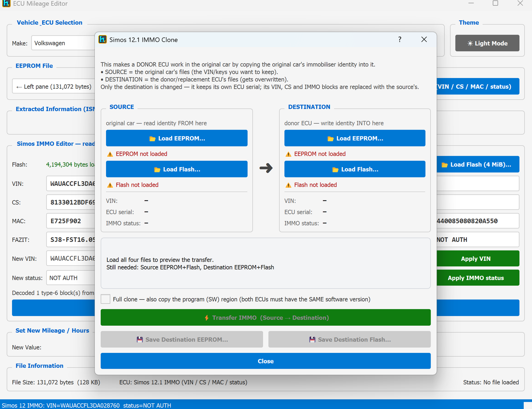Click the New VIN input field
The height and width of the screenshot is (409, 532).
70,258
